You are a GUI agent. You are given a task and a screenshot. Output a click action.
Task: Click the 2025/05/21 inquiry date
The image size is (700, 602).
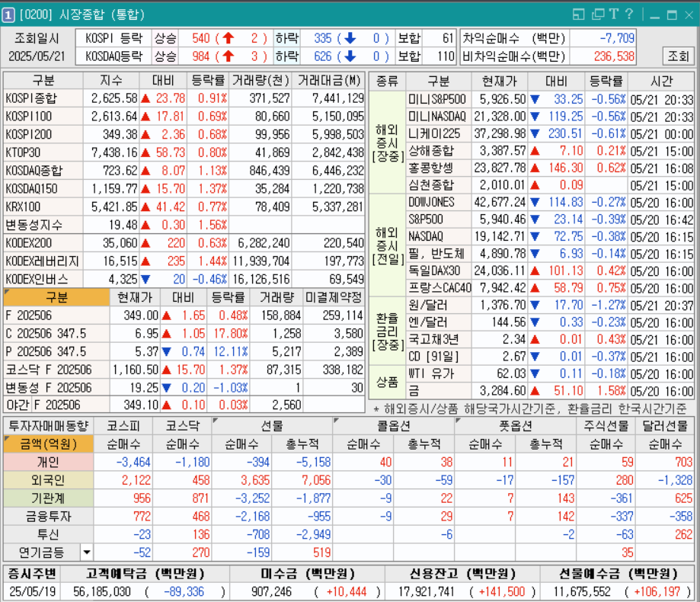tap(37, 56)
